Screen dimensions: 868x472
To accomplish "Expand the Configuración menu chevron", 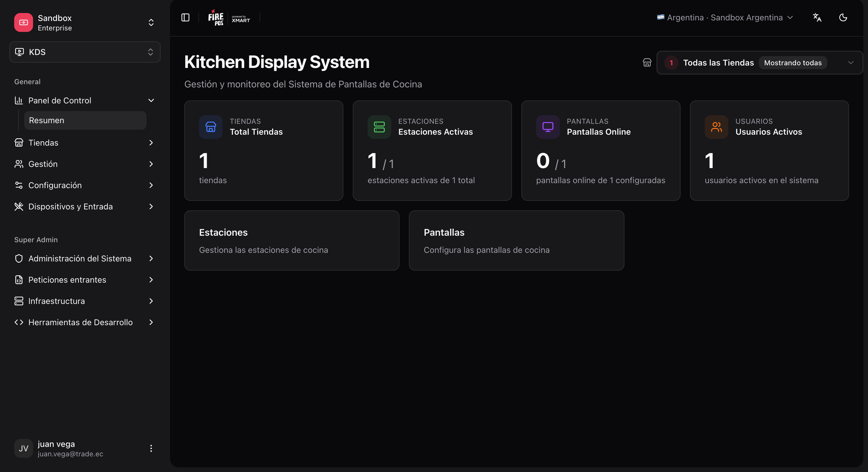I will 151,185.
